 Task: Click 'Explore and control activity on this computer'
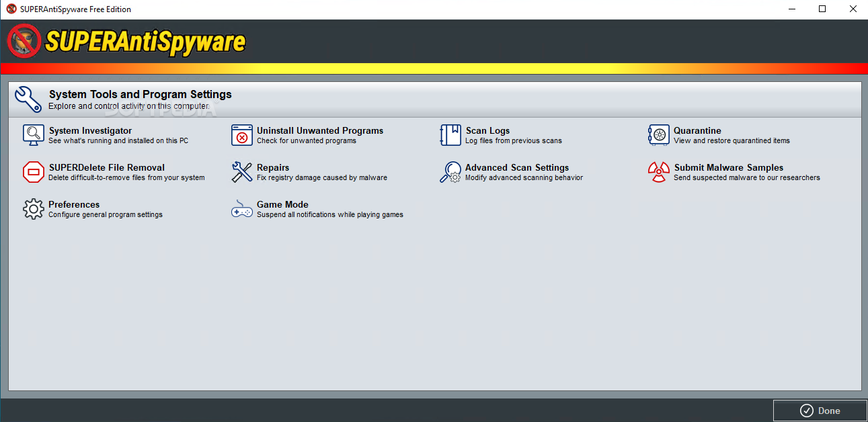[129, 106]
